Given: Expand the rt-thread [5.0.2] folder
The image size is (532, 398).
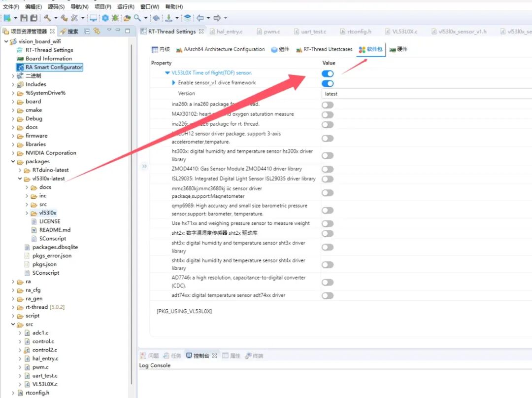Looking at the screenshot, I should [13, 307].
